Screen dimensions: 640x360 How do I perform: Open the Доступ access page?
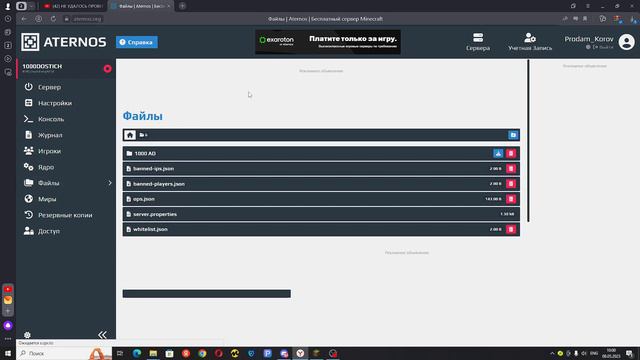(49, 231)
